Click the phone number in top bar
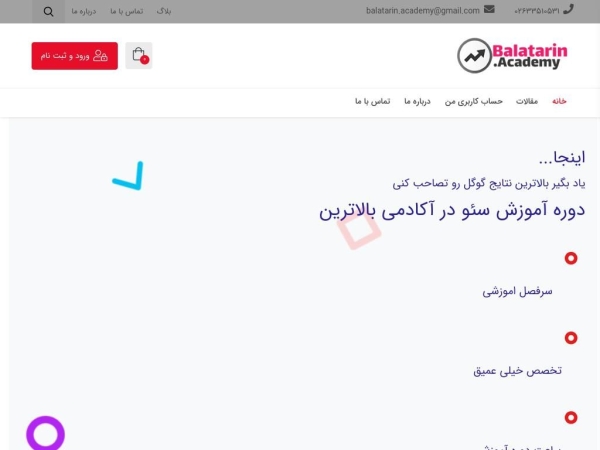The image size is (600, 450). pos(536,11)
